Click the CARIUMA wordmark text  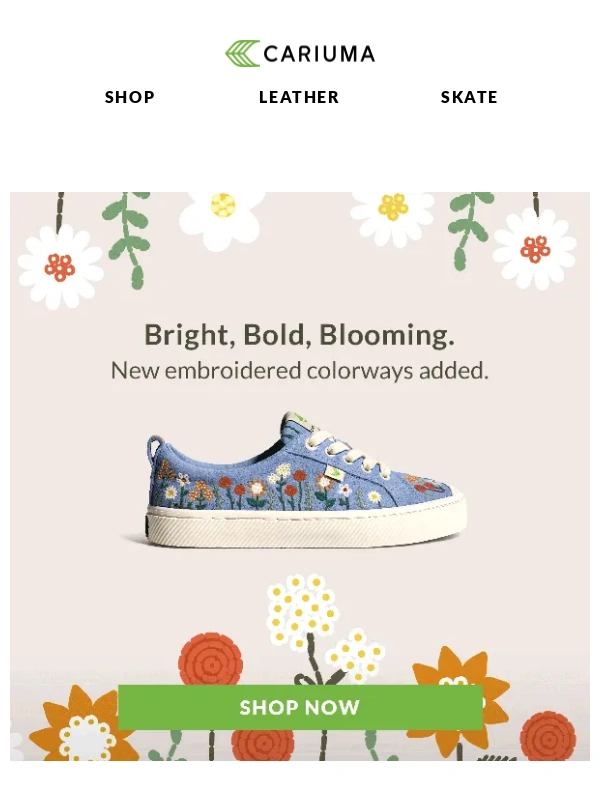click(x=319, y=54)
